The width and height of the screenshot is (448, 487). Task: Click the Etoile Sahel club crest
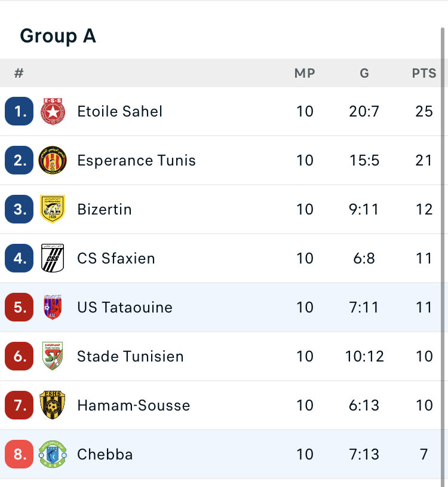pos(53,111)
